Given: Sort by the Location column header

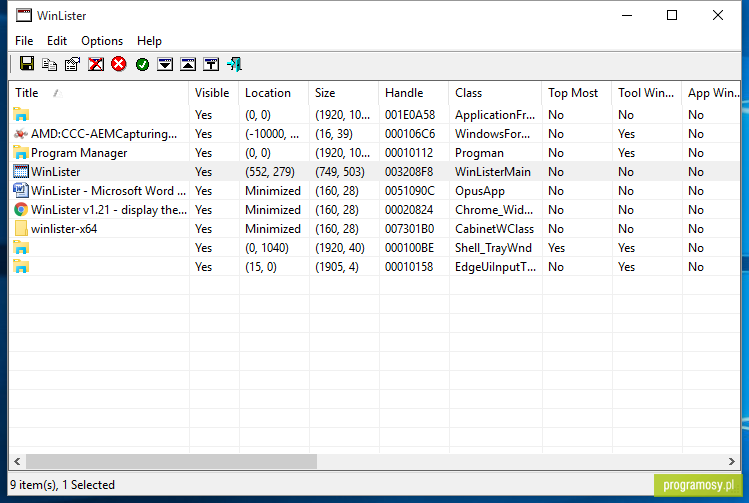Looking at the screenshot, I should [x=274, y=93].
